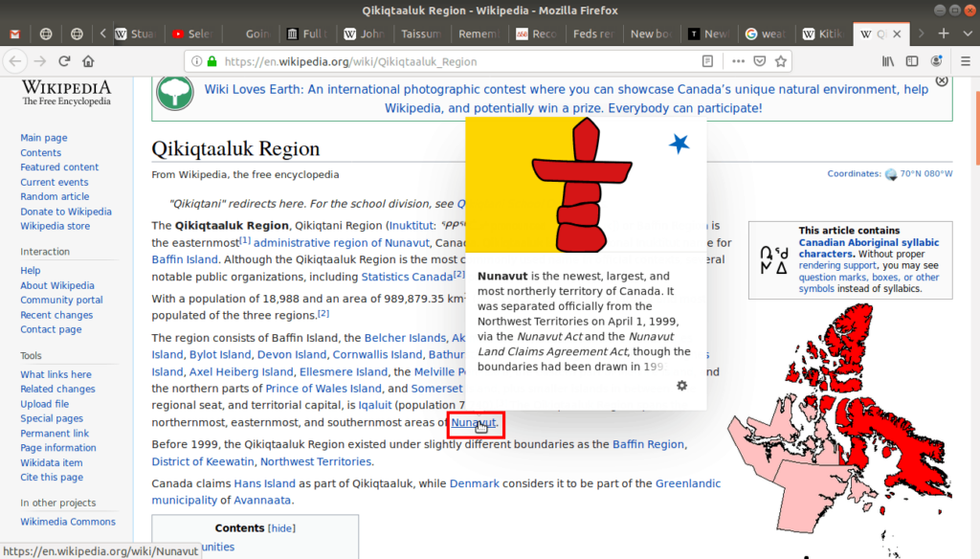This screenshot has height=559, width=980.
Task: Reload the current page
Action: click(x=64, y=61)
